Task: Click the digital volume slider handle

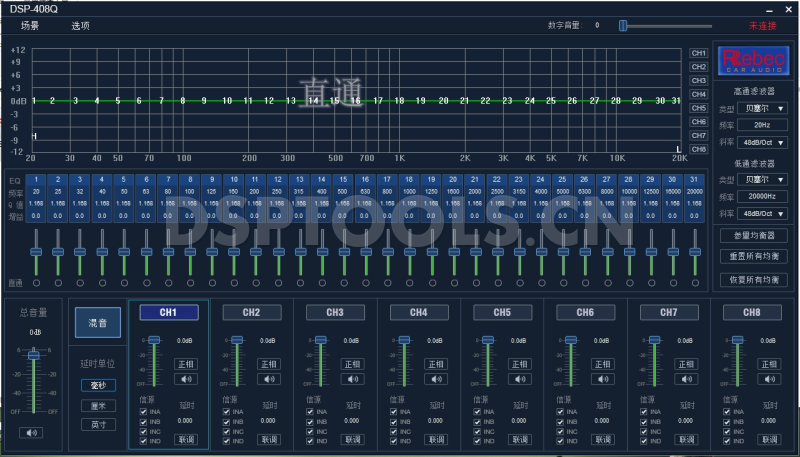Action: pyautogui.click(x=622, y=26)
